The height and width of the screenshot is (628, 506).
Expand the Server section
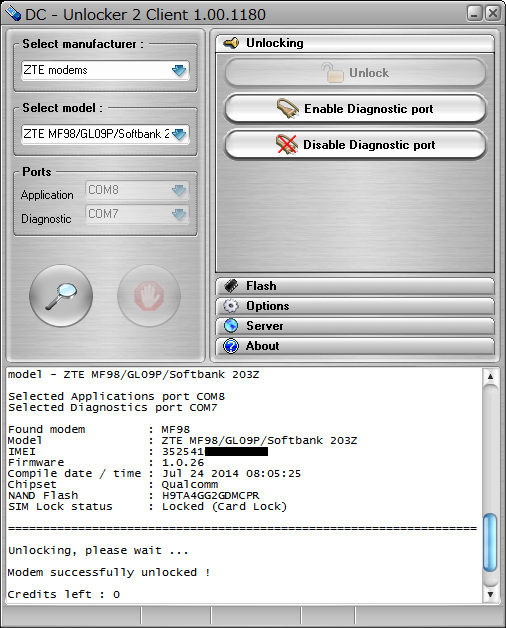pos(355,326)
